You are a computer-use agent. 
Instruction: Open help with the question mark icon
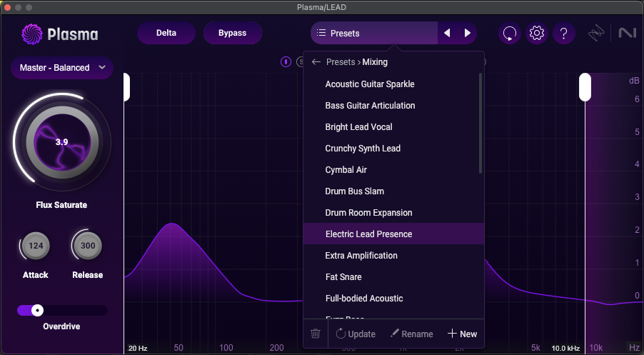(x=564, y=34)
